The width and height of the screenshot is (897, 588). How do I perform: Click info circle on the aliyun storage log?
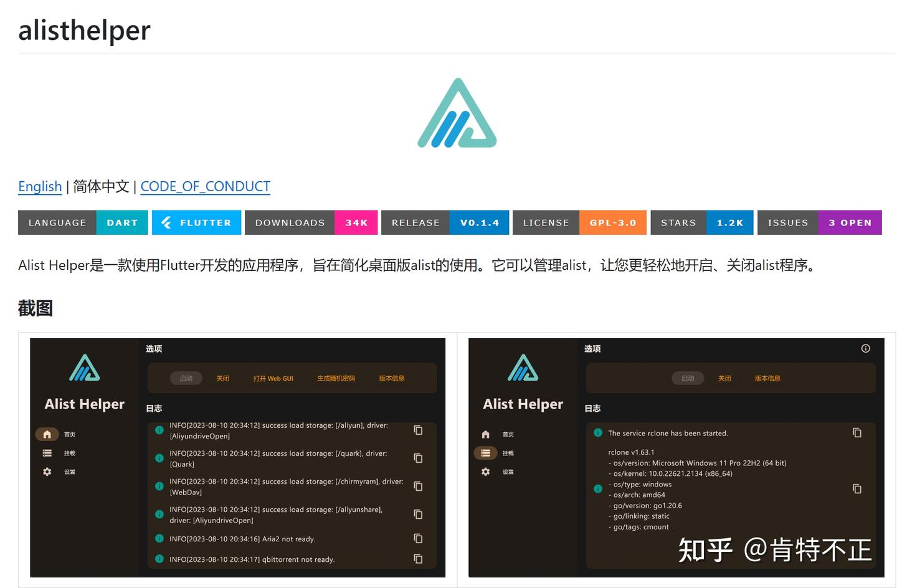[x=160, y=429]
